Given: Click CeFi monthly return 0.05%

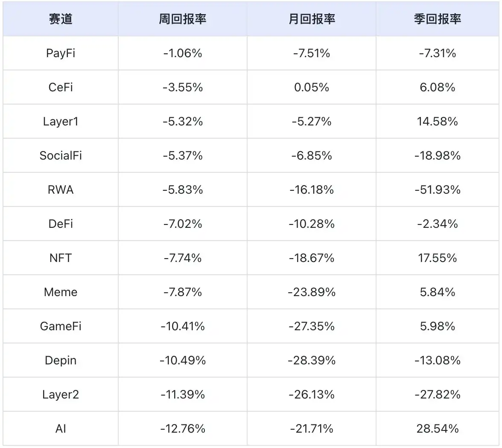Looking at the screenshot, I should (x=312, y=87).
